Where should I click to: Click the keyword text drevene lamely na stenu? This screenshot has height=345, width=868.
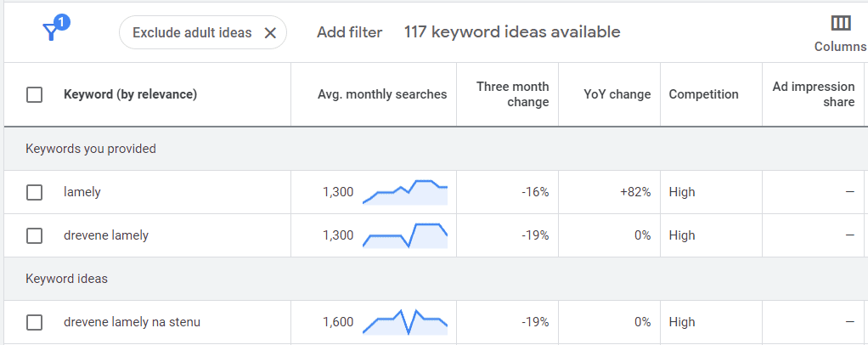132,322
